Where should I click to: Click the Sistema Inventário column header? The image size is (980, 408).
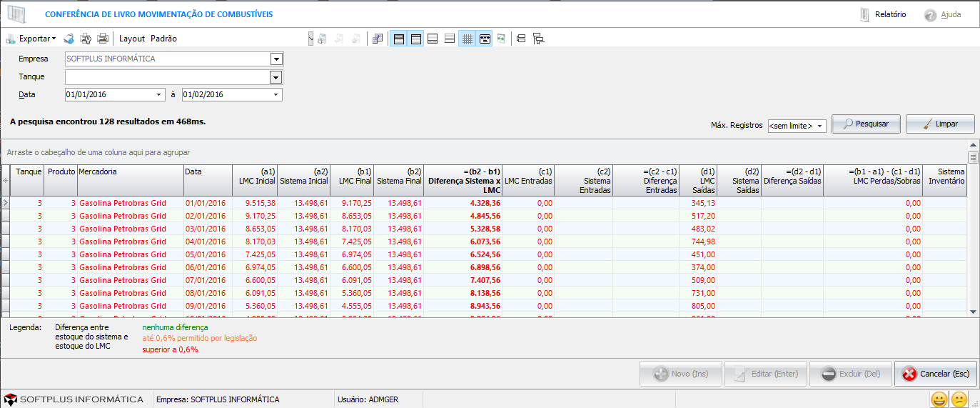click(945, 181)
